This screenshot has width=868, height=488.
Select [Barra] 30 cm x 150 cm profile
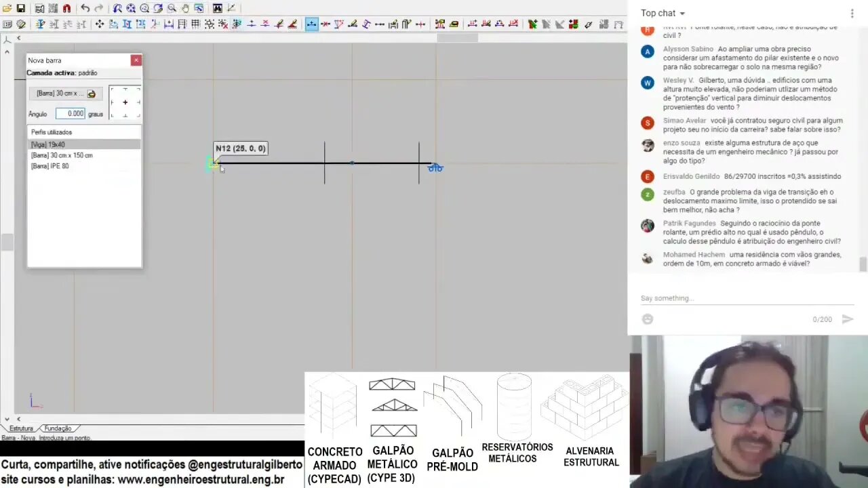pyautogui.click(x=84, y=155)
